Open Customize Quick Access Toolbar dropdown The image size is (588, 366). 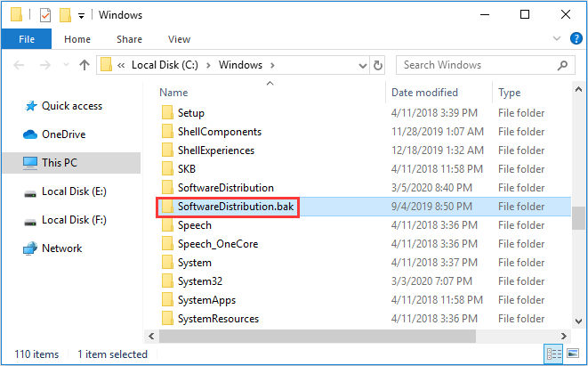click(x=83, y=16)
